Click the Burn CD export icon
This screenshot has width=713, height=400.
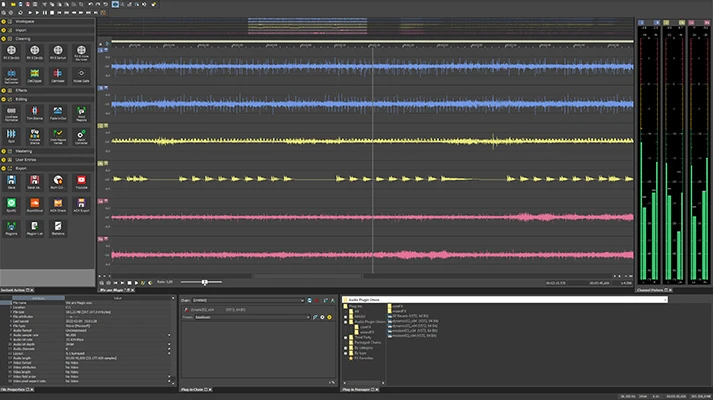[x=59, y=182]
